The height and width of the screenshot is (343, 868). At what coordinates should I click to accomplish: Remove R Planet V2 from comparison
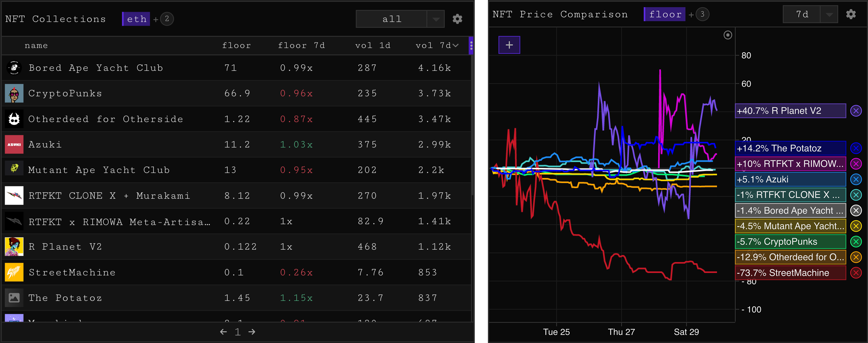point(855,111)
